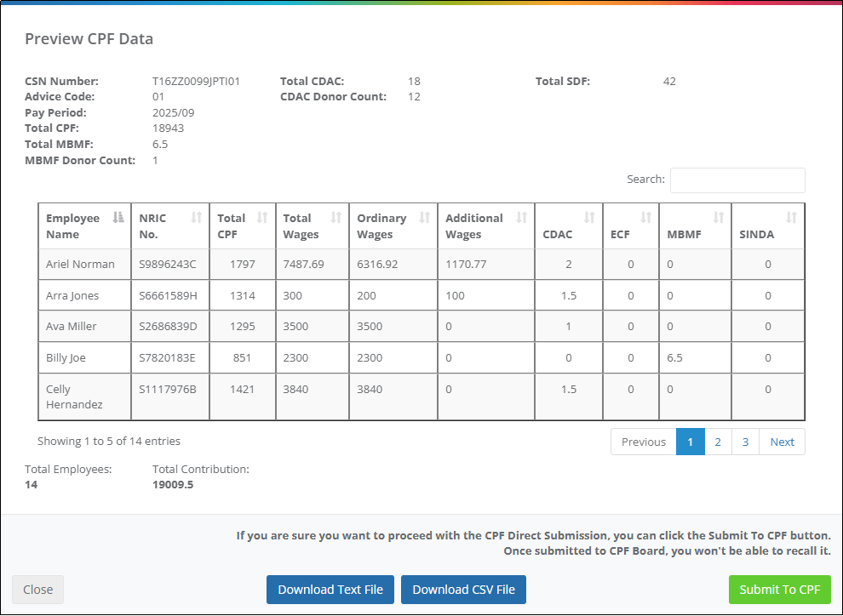The height and width of the screenshot is (616, 843).
Task: Go to the Next page of entries
Action: tap(782, 442)
